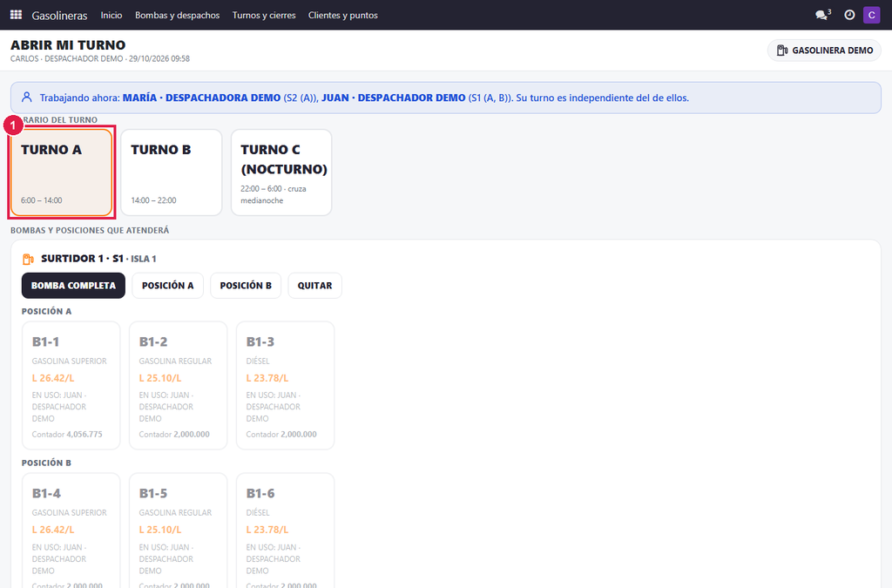Click the Gasolineras app title
Screen dimensions: 892x588
(60, 16)
